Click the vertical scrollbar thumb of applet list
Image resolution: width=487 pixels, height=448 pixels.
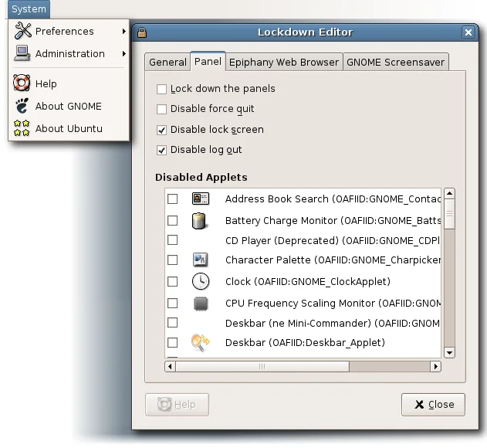click(x=449, y=214)
